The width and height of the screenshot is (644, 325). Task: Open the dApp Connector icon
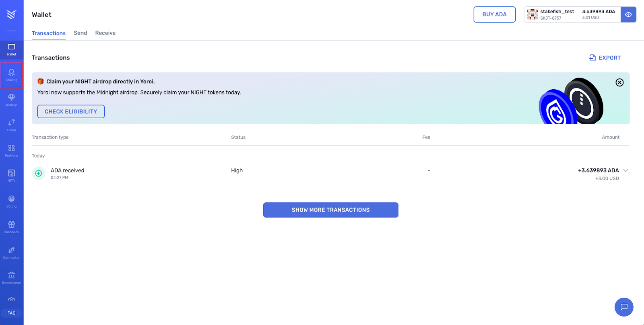tap(11, 253)
